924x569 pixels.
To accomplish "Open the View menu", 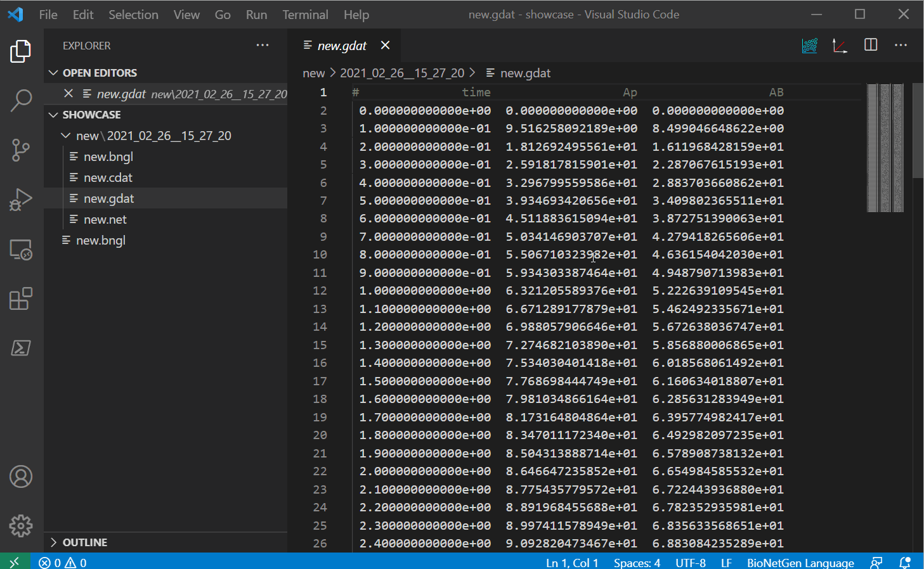I will [x=186, y=15].
